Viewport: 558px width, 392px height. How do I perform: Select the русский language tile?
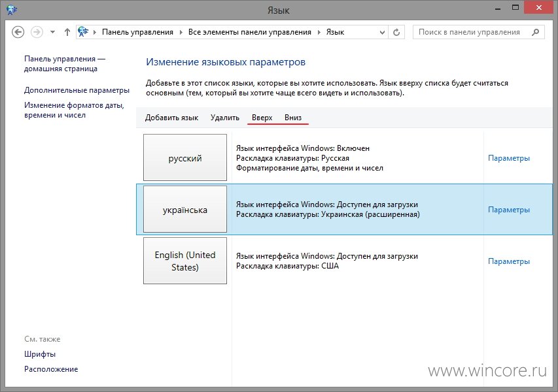coord(185,157)
